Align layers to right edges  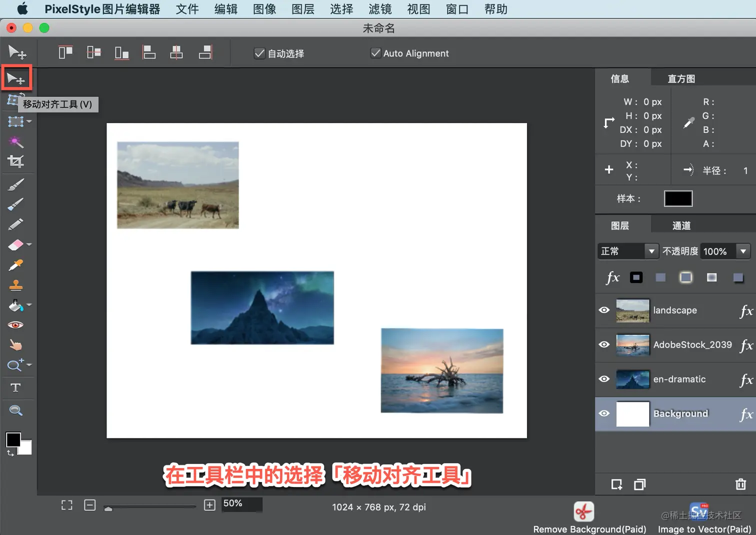(x=205, y=52)
